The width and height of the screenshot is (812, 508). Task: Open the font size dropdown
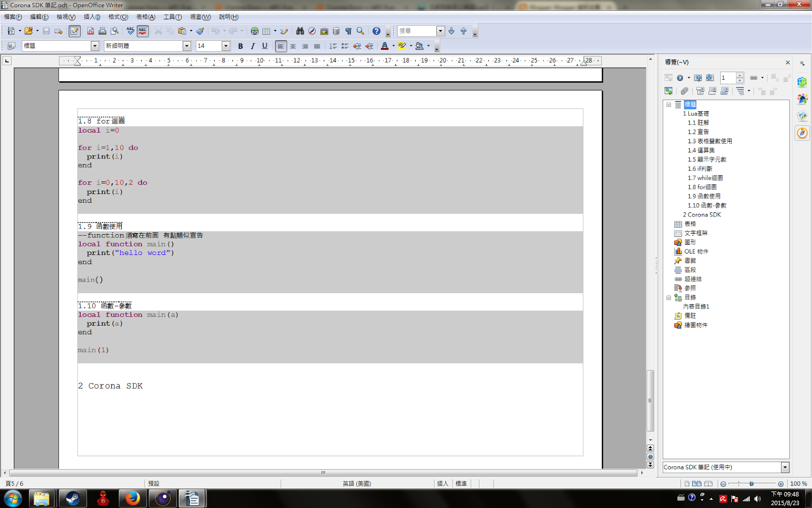pyautogui.click(x=226, y=46)
